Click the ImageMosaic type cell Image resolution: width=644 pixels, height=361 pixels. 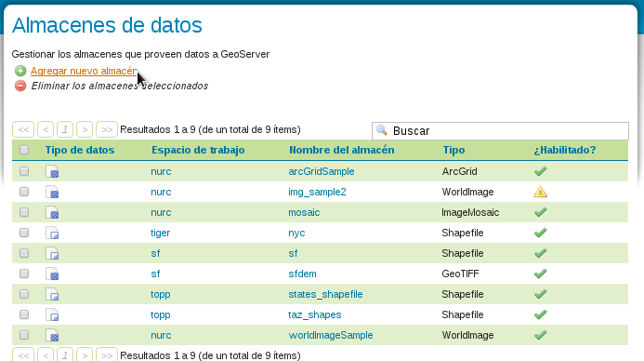tap(470, 212)
